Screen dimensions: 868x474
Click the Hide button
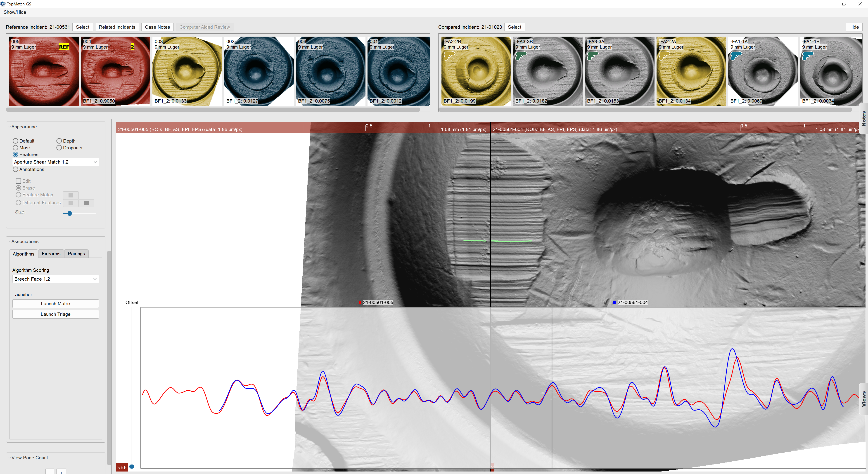[854, 27]
